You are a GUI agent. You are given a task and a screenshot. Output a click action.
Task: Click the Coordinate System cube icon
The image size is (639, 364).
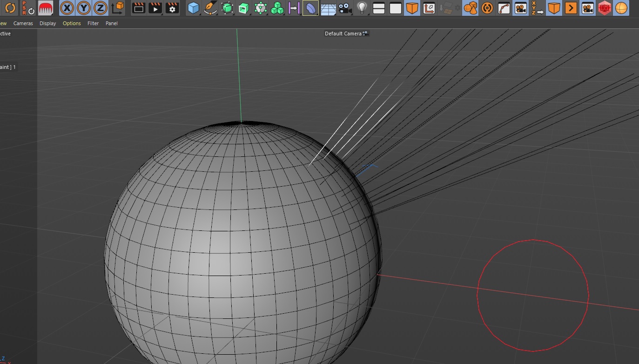point(118,8)
